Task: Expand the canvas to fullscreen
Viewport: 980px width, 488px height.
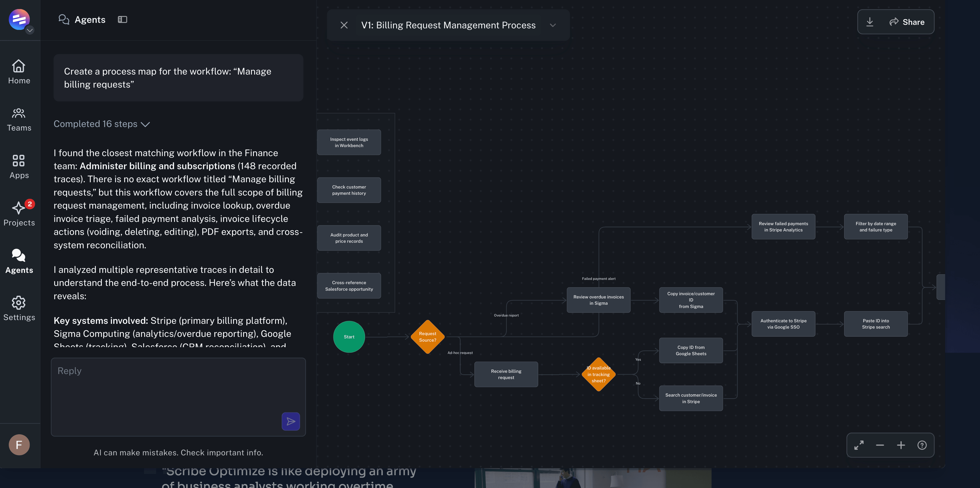Action: [x=859, y=445]
